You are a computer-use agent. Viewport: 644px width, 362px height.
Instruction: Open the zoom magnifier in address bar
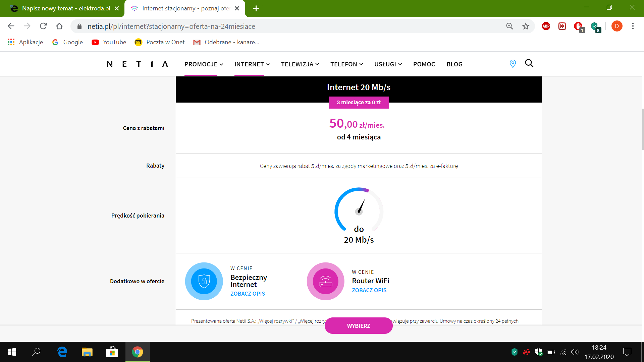pyautogui.click(x=509, y=26)
